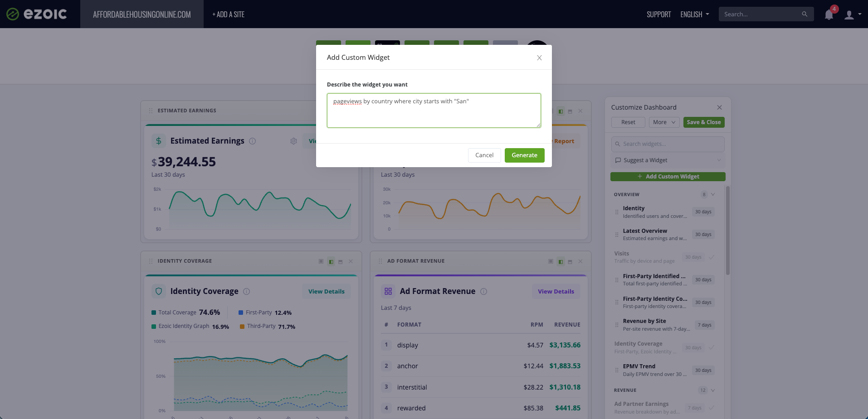Click the Estimated Earnings dollar icon
Viewport: 868px width, 419px height.
[159, 141]
